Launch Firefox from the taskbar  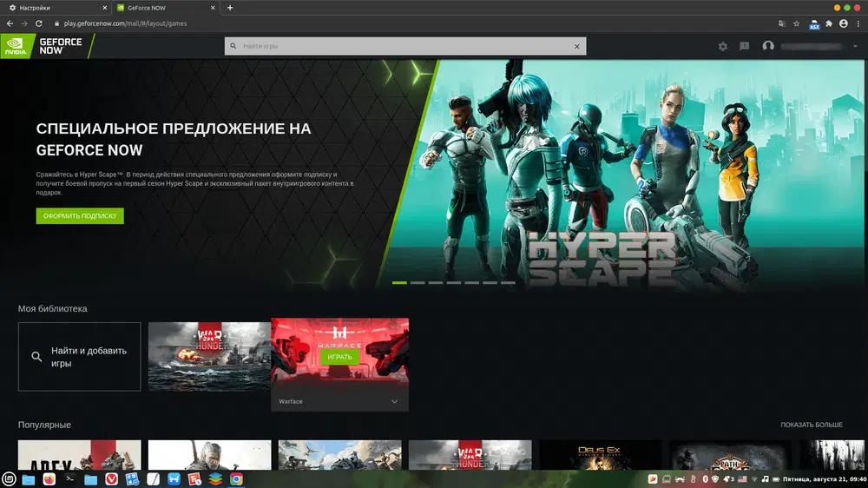click(49, 479)
